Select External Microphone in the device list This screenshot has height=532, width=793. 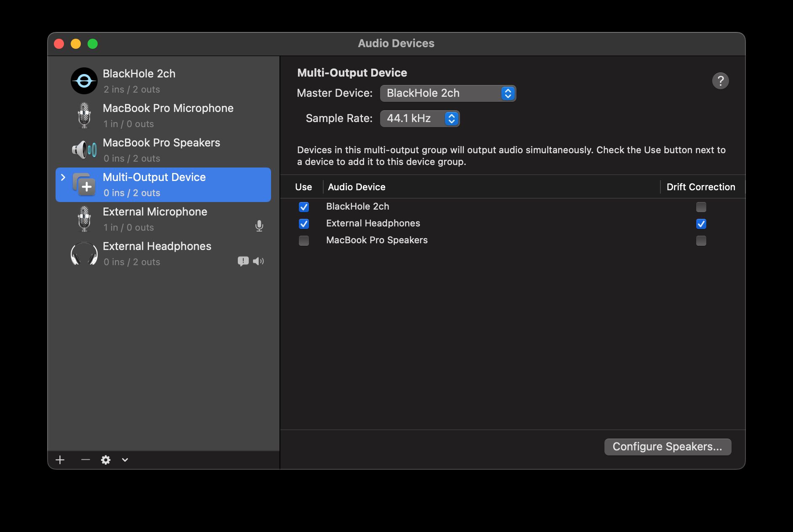coord(155,219)
